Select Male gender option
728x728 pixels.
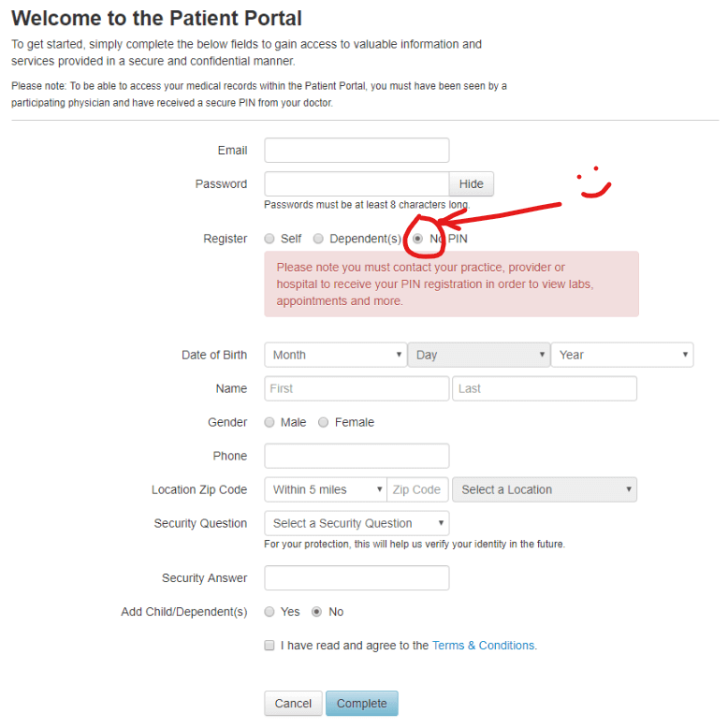point(269,422)
